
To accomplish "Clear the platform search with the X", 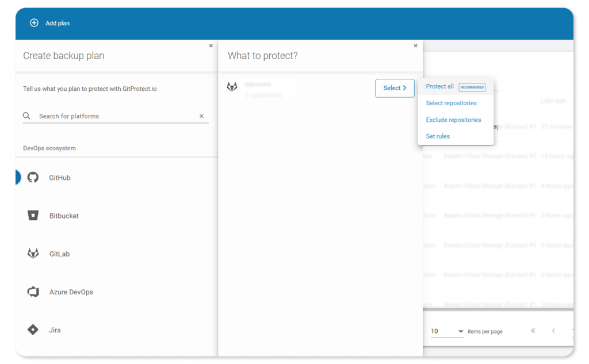I will [x=202, y=116].
